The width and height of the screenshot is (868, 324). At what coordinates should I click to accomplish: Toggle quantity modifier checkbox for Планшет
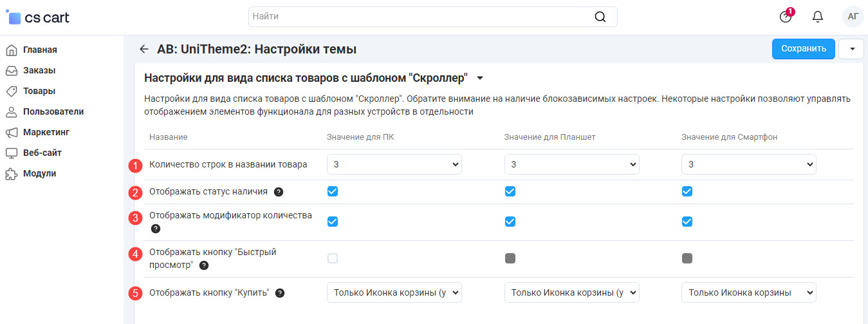[510, 222]
